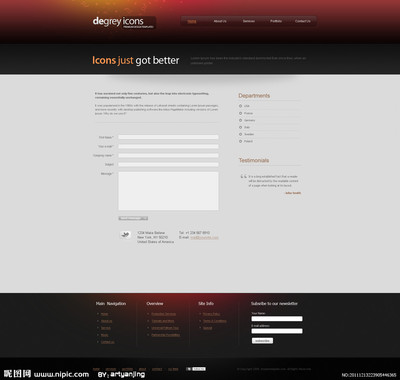The image size is (400, 380).
Task: Click the newsletter Your Name field
Action: (x=277, y=319)
